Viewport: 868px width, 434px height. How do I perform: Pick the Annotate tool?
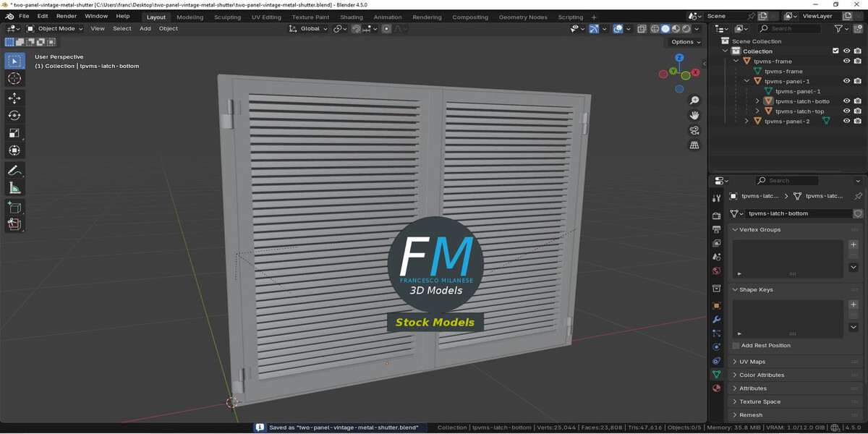coord(14,171)
